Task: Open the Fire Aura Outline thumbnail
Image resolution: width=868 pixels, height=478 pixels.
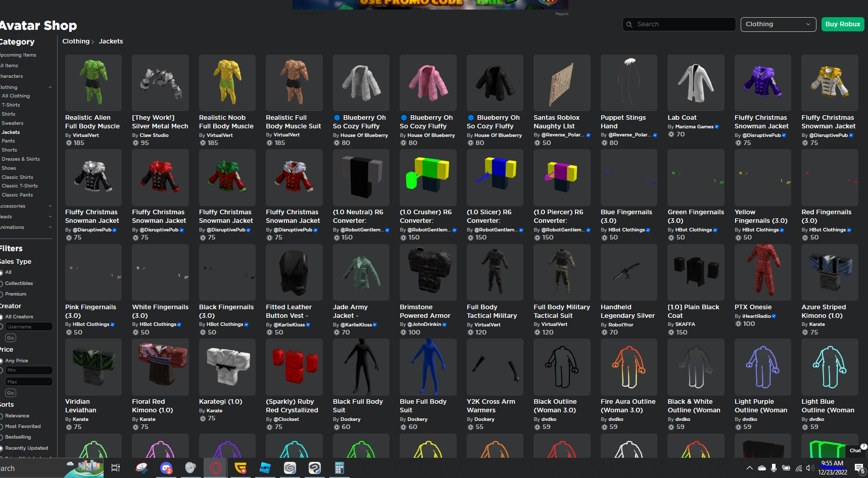Action: coord(629,367)
